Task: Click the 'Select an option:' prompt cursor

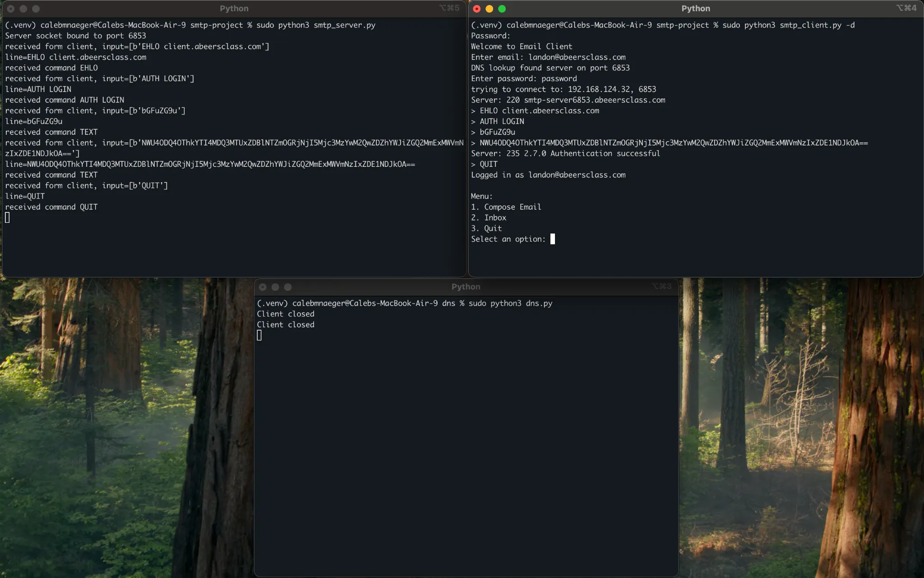Action: pyautogui.click(x=553, y=239)
